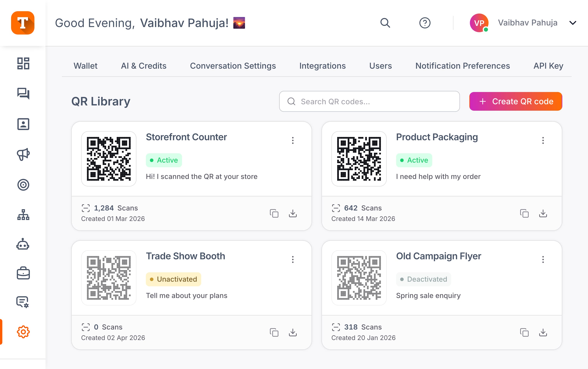Open the Notification Preferences tab

point(463,66)
